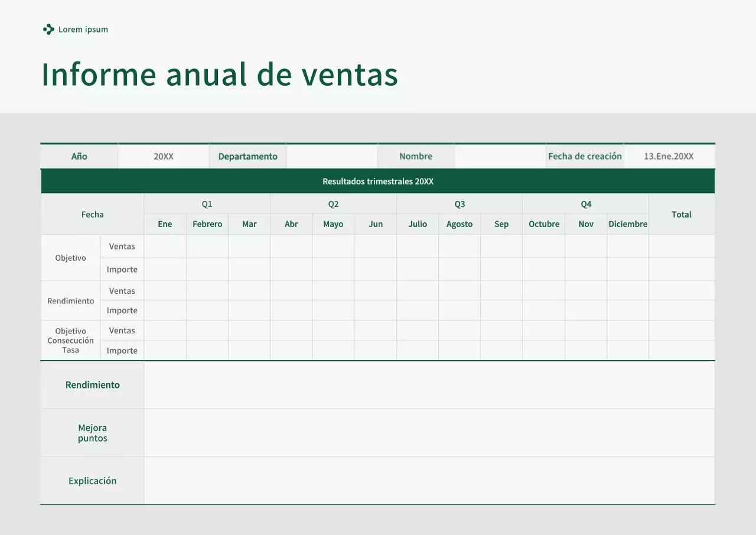Click the Febrero column header
756x535 pixels.
pos(207,224)
